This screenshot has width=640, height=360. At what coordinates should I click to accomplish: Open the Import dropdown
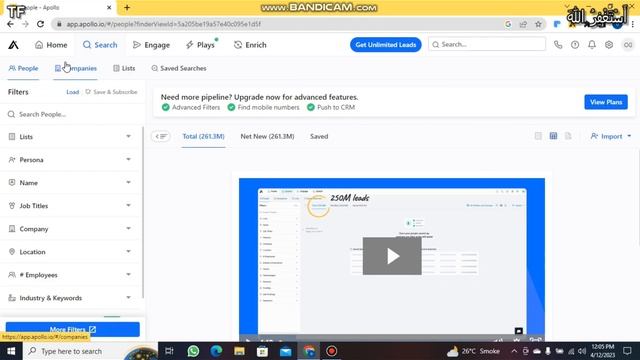pyautogui.click(x=611, y=136)
